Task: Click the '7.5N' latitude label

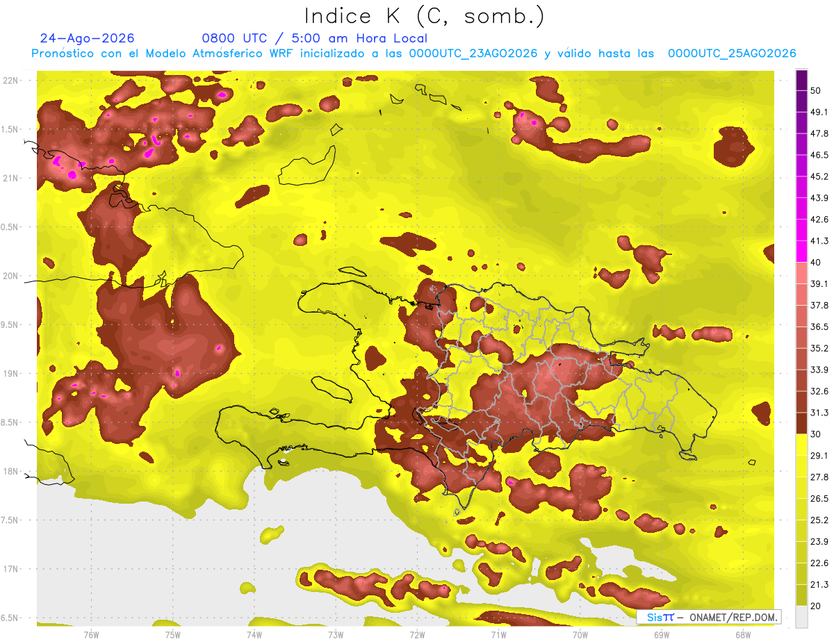Action: 10,520
